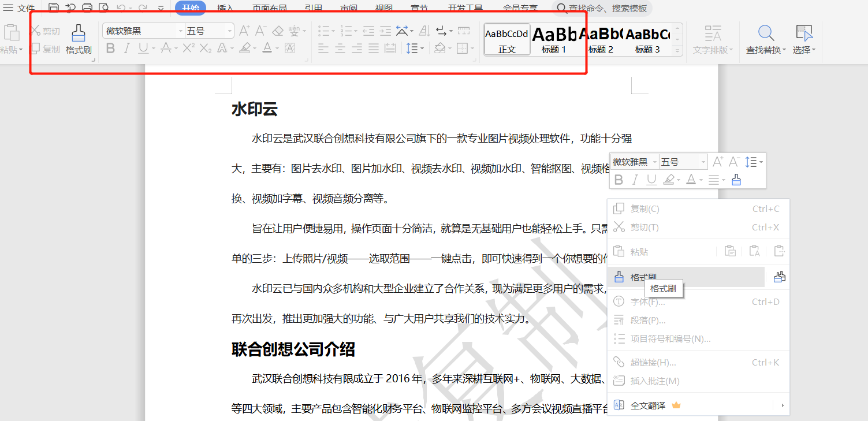Click the ribbon highlight color pen
This screenshot has width=868, height=421.
click(245, 49)
